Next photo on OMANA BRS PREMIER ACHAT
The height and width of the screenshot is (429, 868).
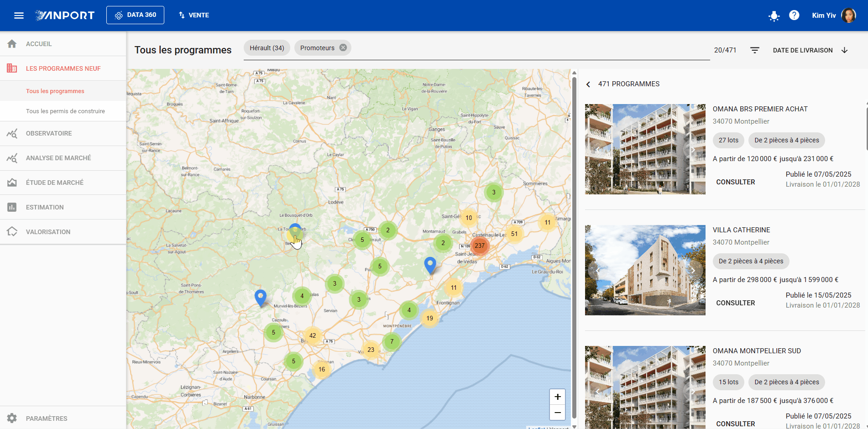pyautogui.click(x=693, y=149)
